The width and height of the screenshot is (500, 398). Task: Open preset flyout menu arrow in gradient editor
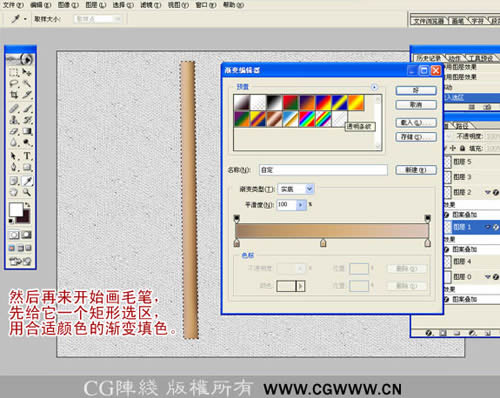point(374,87)
